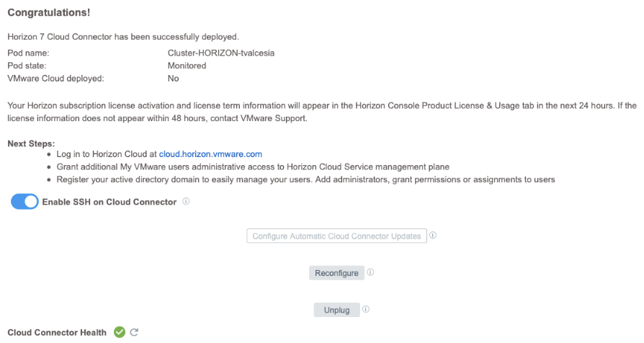
Task: Refresh the Cloud Connector Health status
Action: pyautogui.click(x=133, y=332)
